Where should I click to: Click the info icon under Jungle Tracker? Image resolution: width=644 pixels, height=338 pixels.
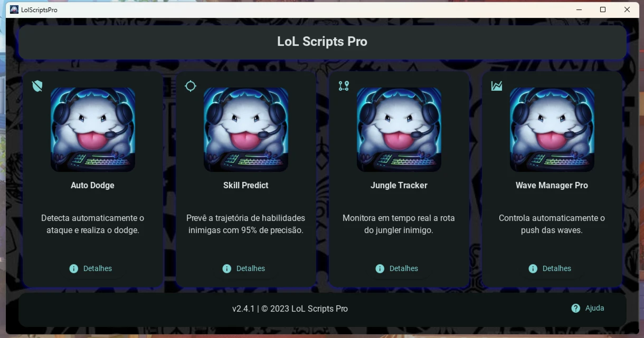coord(380,268)
